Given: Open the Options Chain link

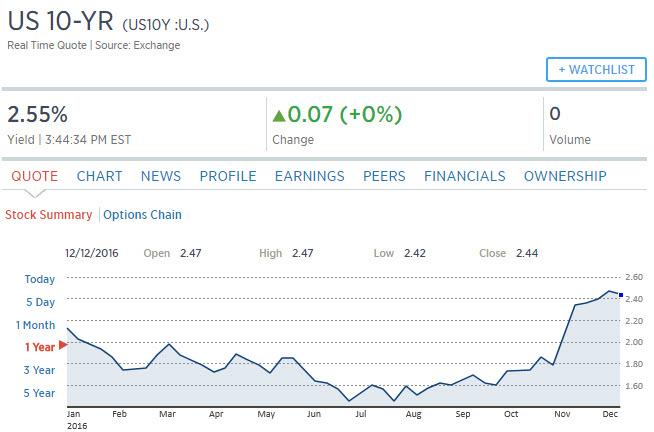Looking at the screenshot, I should tap(142, 215).
